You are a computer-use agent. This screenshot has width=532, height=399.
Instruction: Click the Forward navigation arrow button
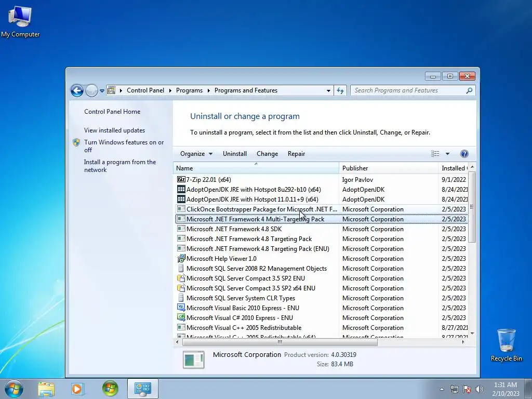click(91, 90)
